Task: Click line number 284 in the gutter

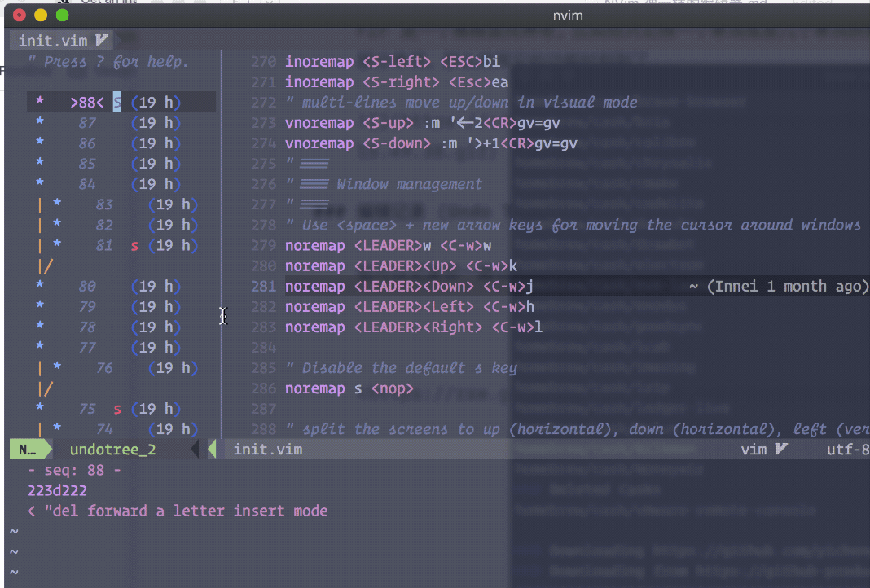Action: 263,348
